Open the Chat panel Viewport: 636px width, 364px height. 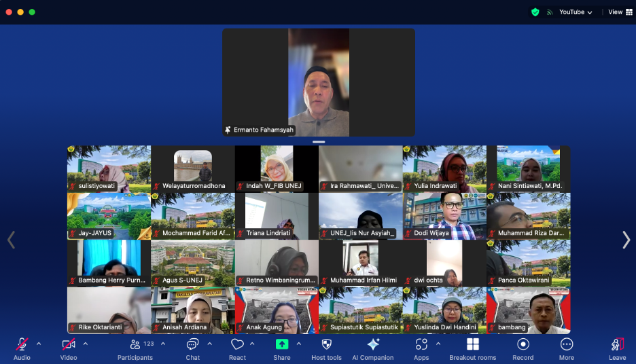[193, 348]
